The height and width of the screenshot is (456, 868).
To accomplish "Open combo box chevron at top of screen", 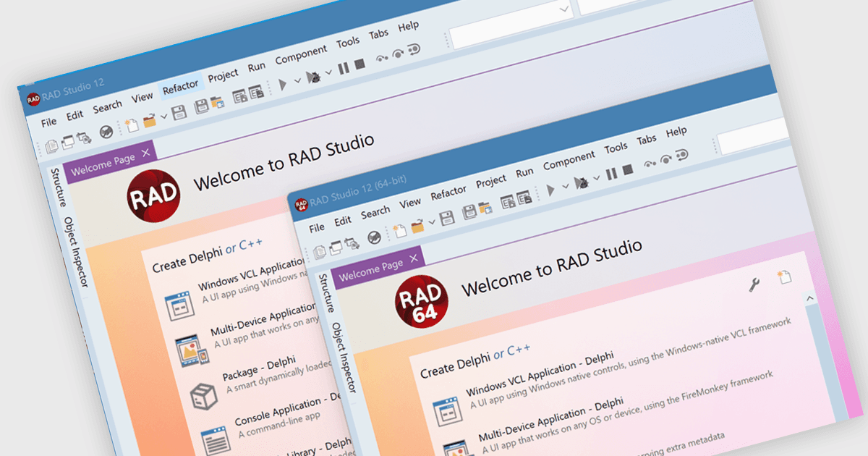I will tap(564, 9).
